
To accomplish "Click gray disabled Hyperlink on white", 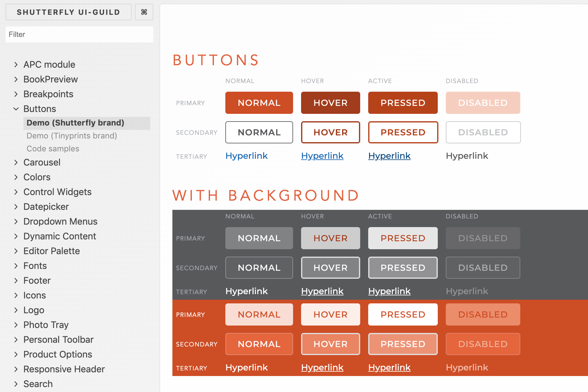I will 467,156.
